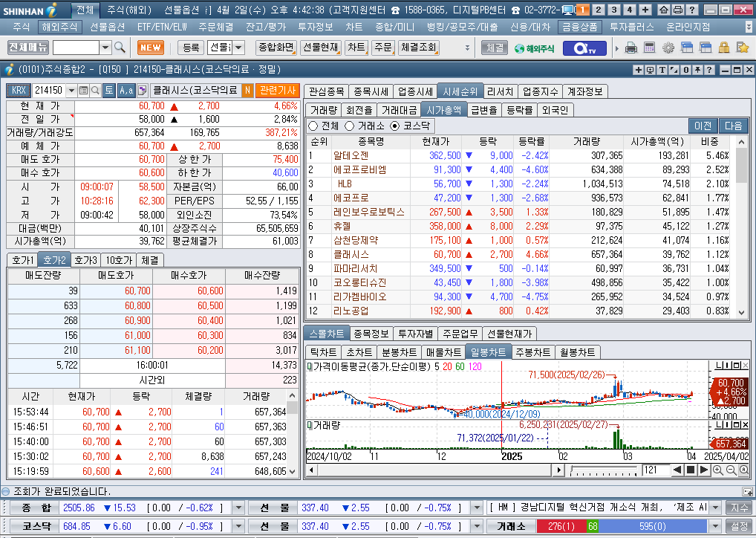Click the second grey-blue windows arrangement icon
Viewport: 756px width, 538px height.
(x=705, y=48)
